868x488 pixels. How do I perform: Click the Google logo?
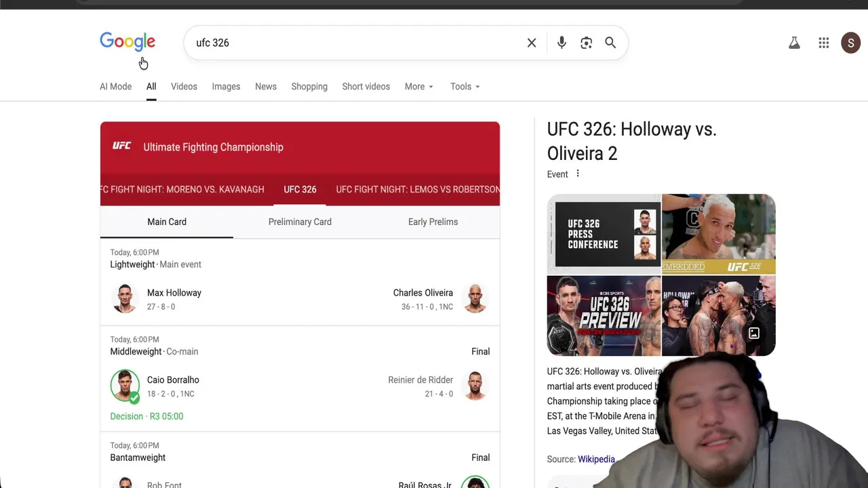(127, 42)
